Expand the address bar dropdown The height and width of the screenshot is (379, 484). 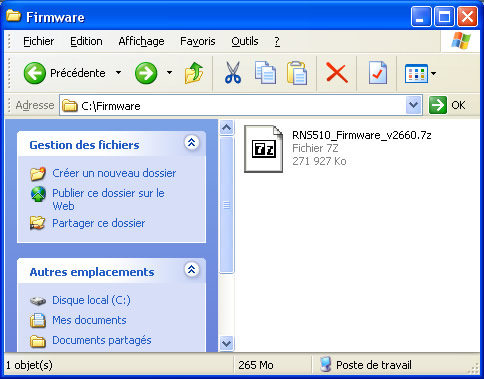(x=414, y=105)
